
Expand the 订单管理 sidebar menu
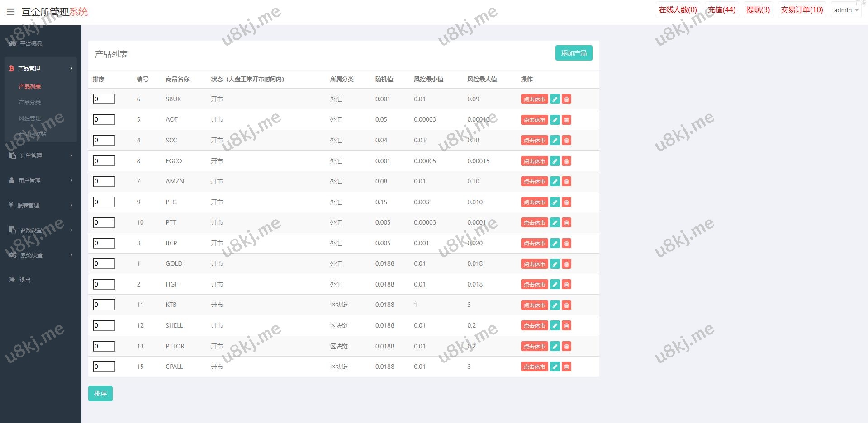(x=41, y=155)
